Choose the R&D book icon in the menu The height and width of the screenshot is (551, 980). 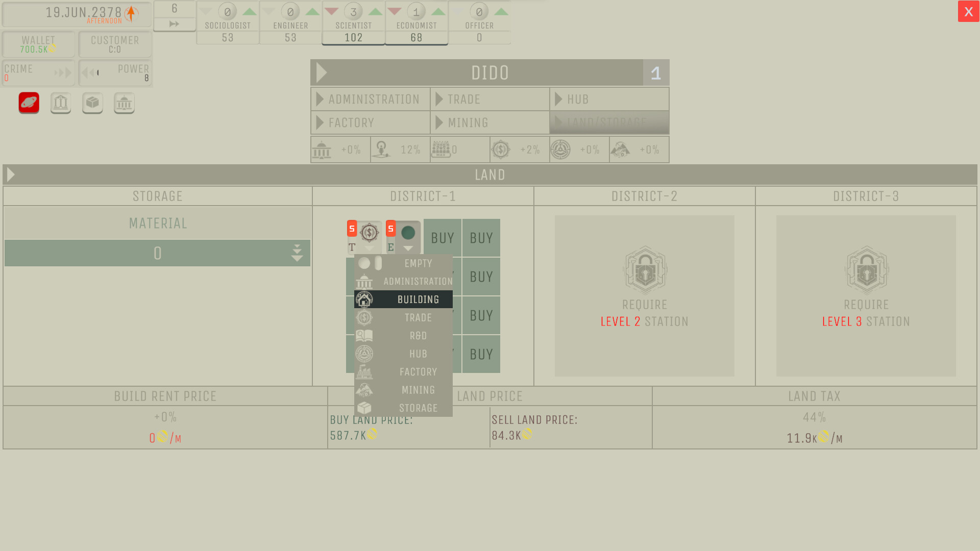point(364,335)
